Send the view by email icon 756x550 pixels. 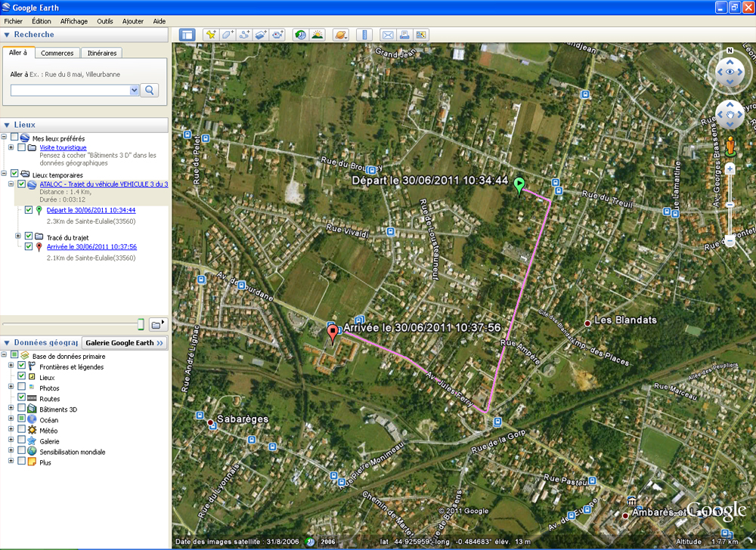click(x=388, y=35)
